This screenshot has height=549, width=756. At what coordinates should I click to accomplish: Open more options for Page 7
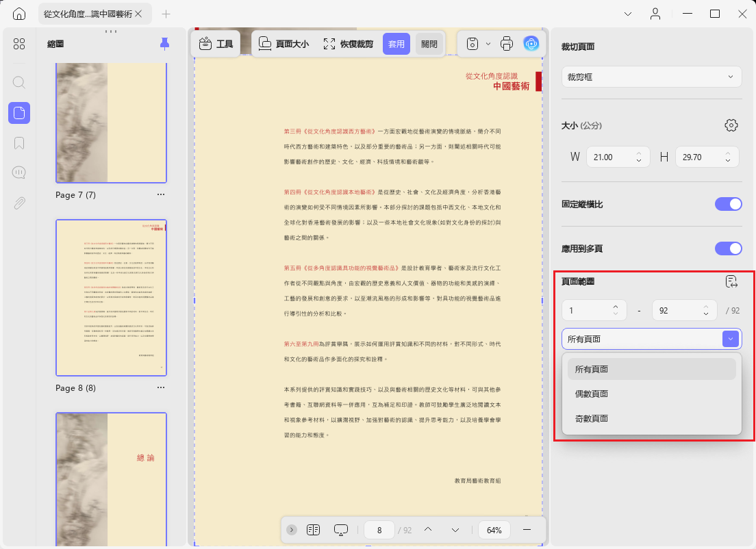click(161, 194)
